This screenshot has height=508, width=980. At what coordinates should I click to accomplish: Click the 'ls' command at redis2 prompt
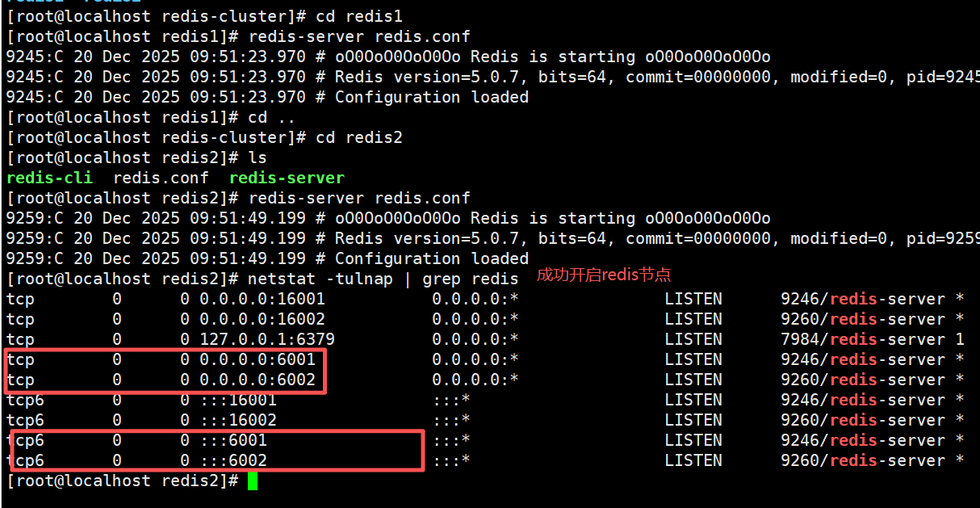pyautogui.click(x=258, y=157)
